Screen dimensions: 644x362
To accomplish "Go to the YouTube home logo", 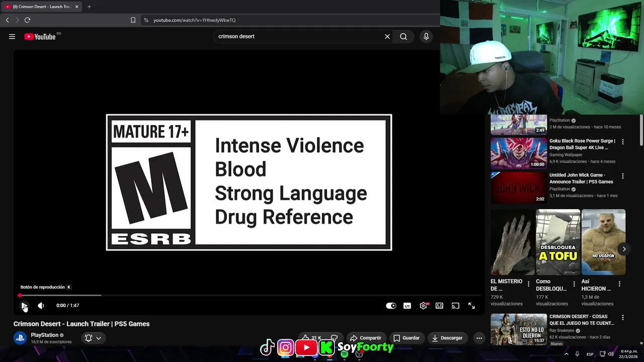I will 40,36.
